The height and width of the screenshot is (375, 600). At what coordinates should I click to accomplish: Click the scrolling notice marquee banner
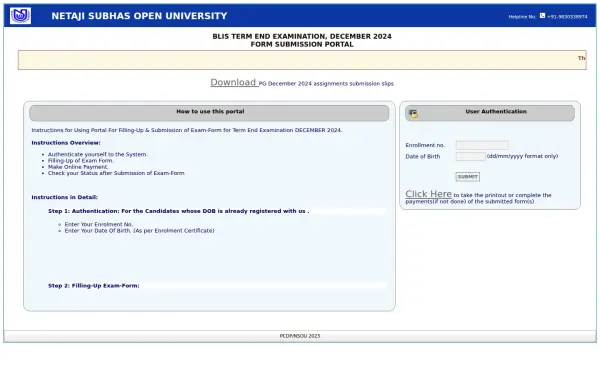(x=302, y=60)
